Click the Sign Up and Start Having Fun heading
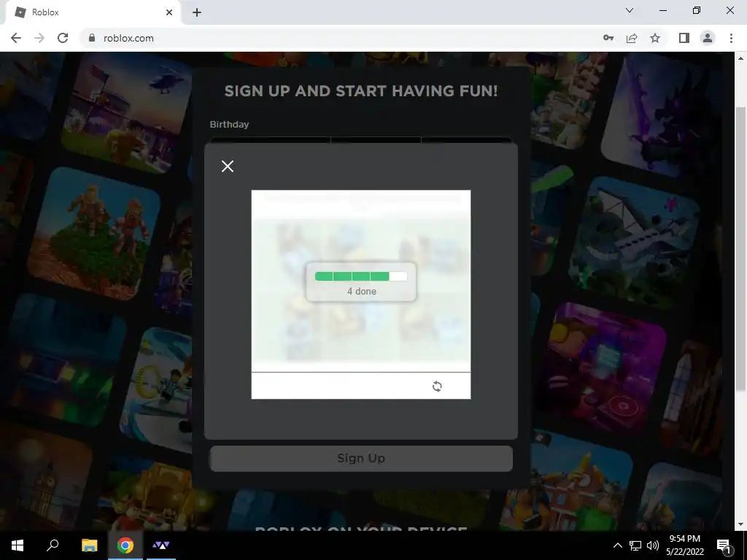The width and height of the screenshot is (747, 560). pyautogui.click(x=361, y=91)
